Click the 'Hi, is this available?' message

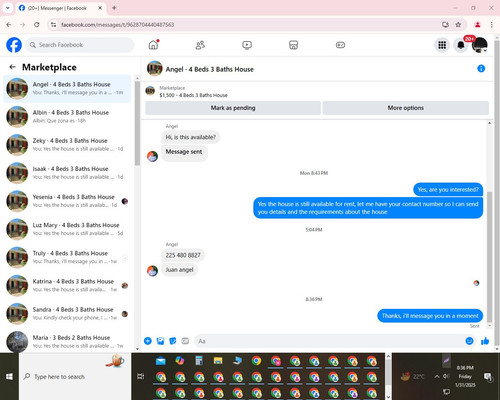tap(191, 137)
